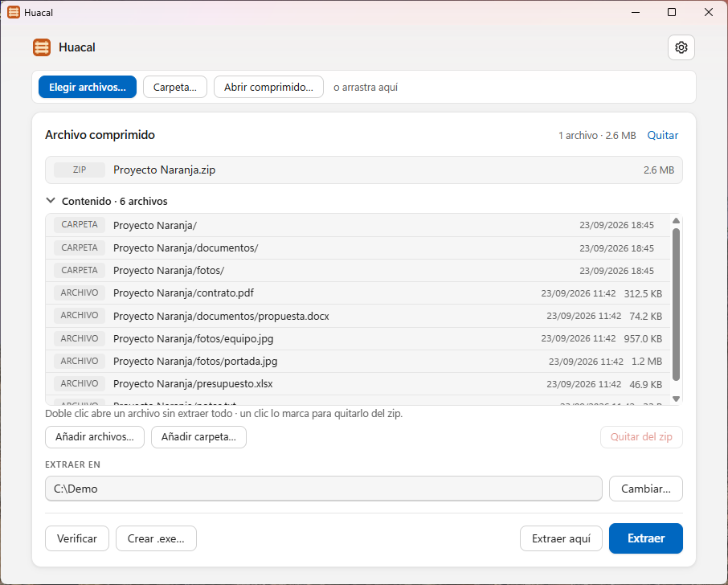Click Añadir carpeta... button
The width and height of the screenshot is (728, 585).
(x=198, y=437)
